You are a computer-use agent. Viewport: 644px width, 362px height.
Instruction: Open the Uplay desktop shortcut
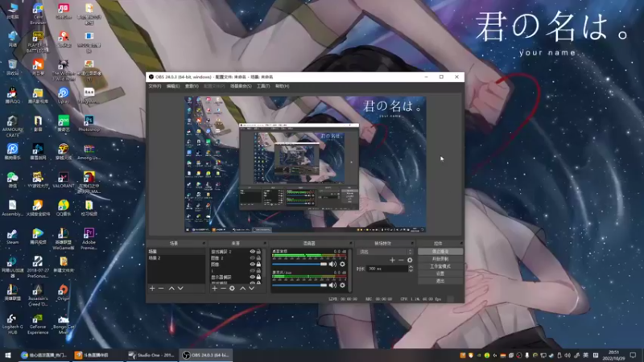click(64, 95)
